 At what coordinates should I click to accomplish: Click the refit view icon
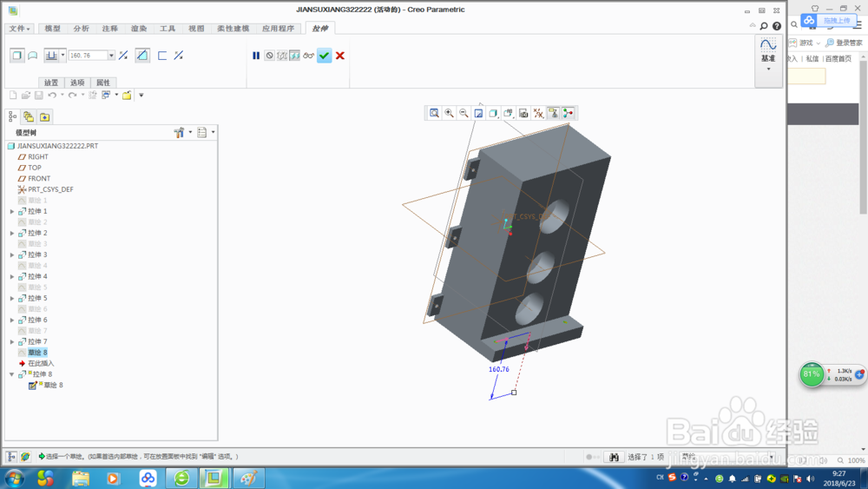pos(435,113)
